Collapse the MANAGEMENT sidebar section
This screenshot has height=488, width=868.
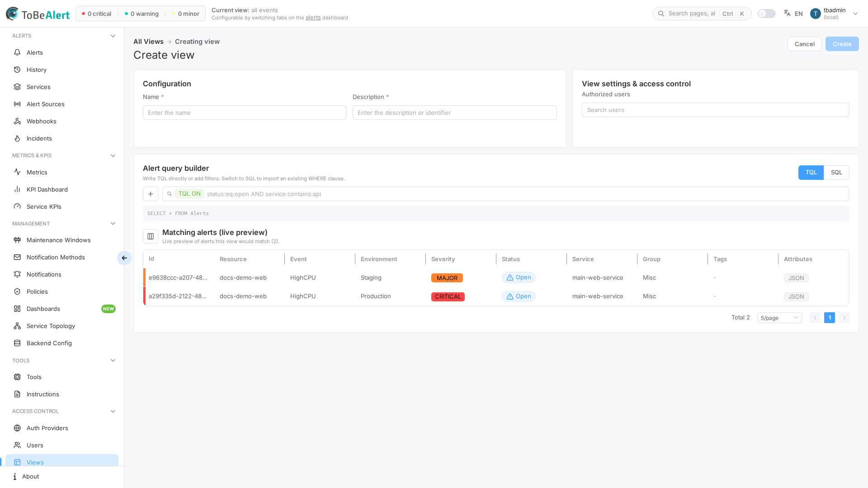pyautogui.click(x=113, y=224)
